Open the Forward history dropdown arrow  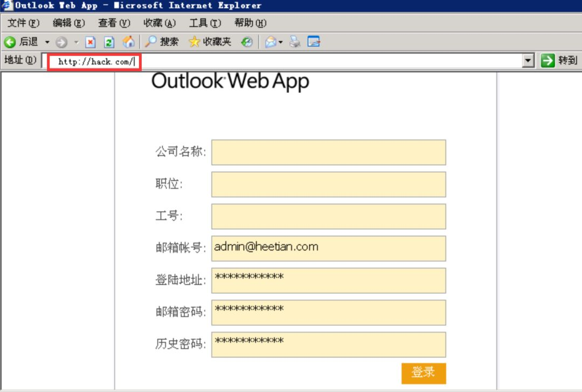(x=77, y=42)
